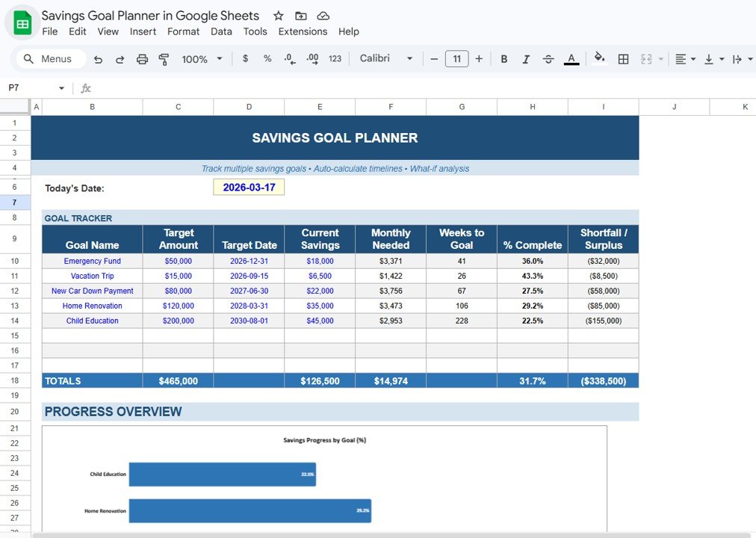Select the Emergency Fund goal name
The height and width of the screenshot is (538, 756).
tap(92, 261)
